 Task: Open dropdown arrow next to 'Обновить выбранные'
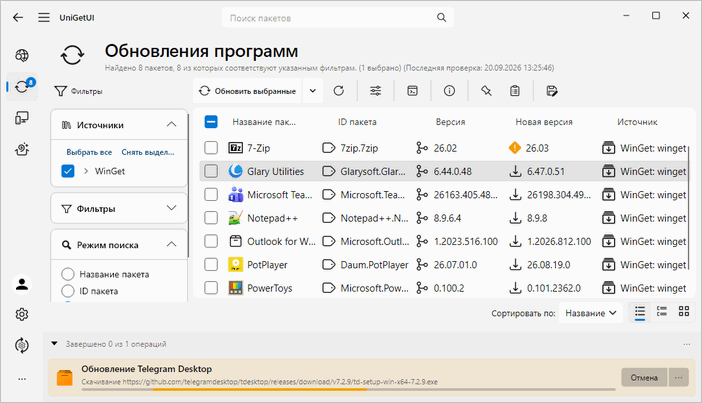click(313, 91)
